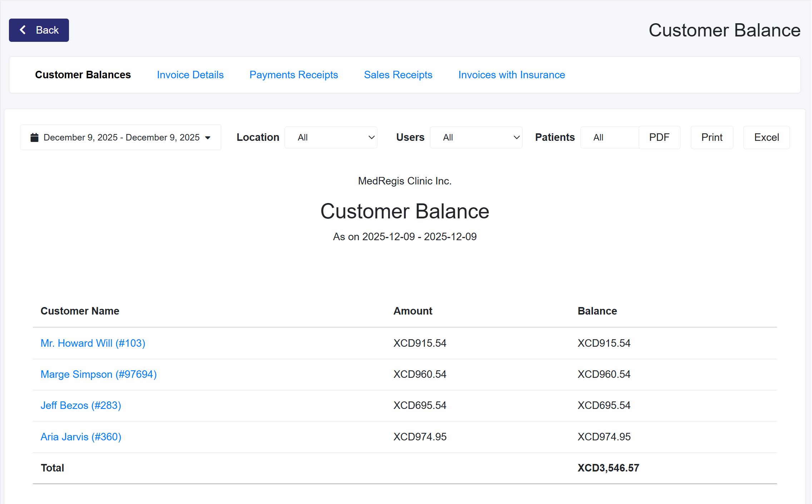The height and width of the screenshot is (504, 812).
Task: Open the Location dropdown
Action: 331,138
